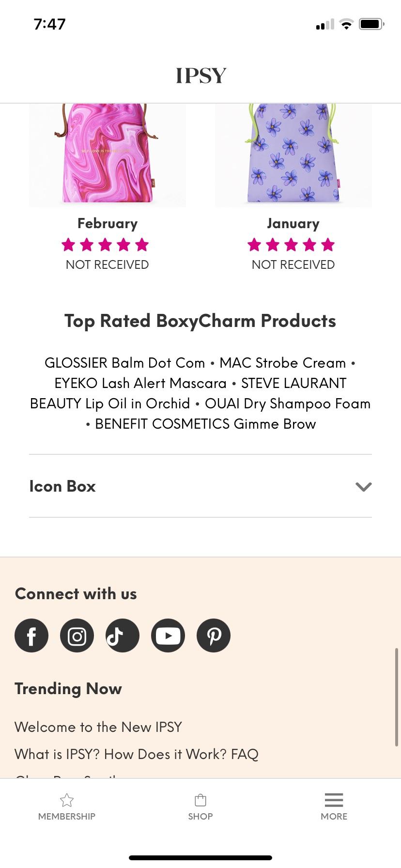Tap the Instagram icon
The image size is (401, 868).
click(x=77, y=635)
